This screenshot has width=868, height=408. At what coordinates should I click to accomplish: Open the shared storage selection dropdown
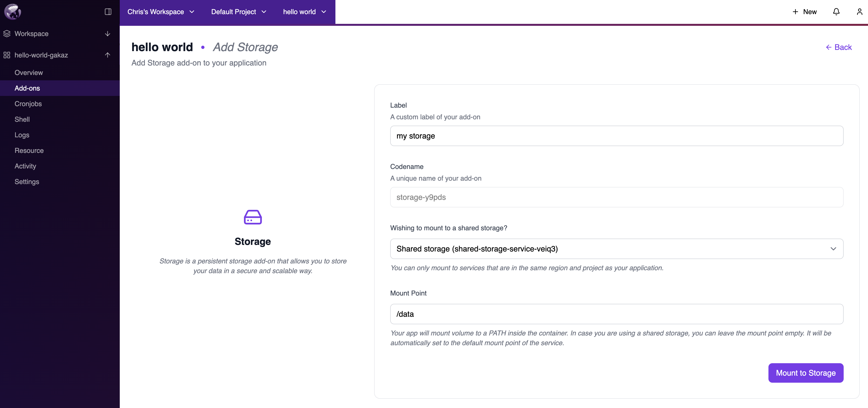pyautogui.click(x=616, y=249)
